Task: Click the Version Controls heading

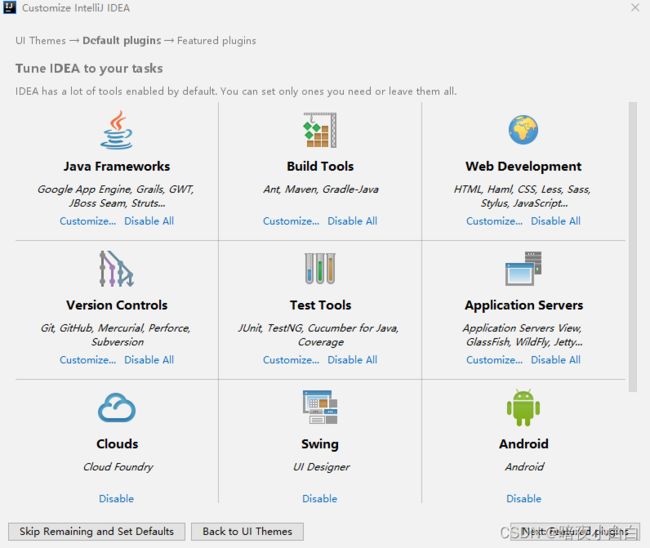Action: tap(116, 305)
